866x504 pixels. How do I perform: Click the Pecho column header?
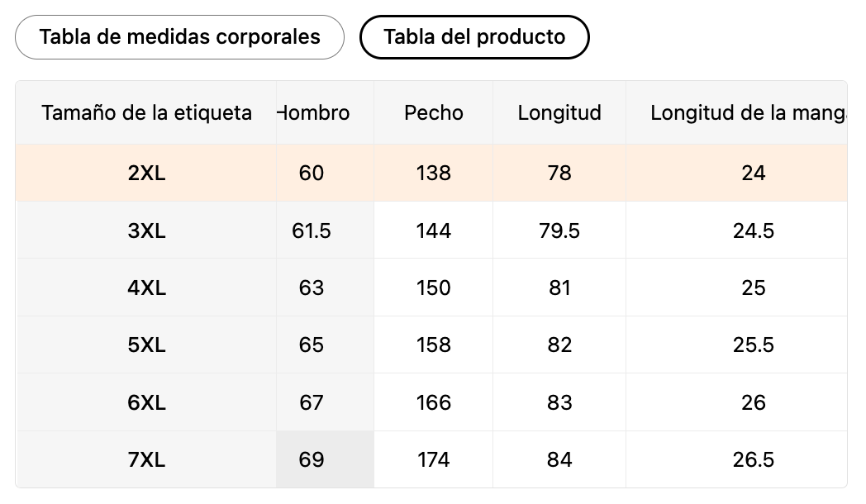click(434, 113)
